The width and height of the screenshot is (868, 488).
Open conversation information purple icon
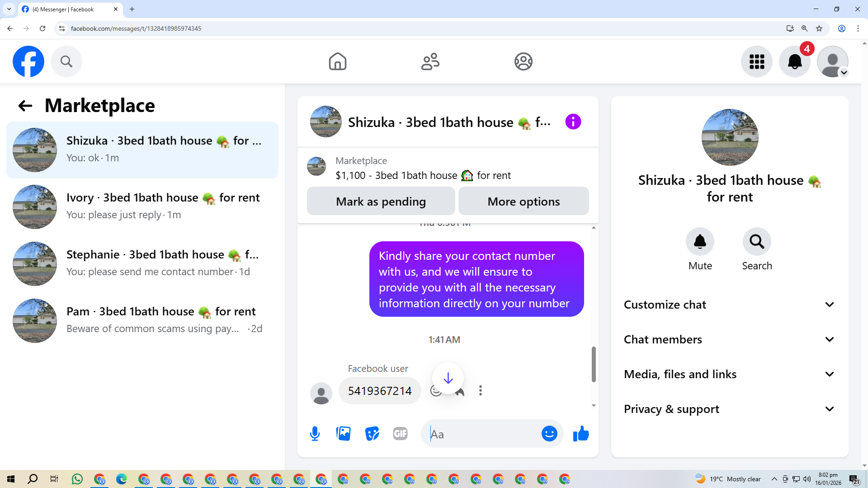click(573, 122)
